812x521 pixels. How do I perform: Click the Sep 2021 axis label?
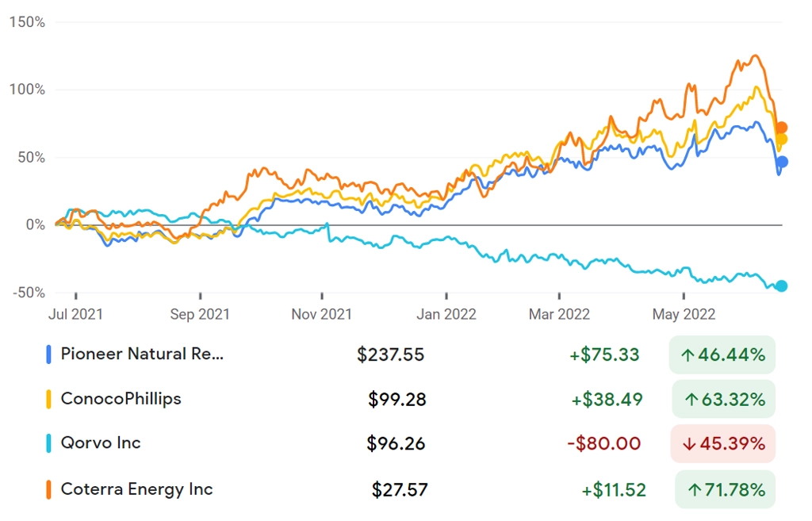[x=200, y=314]
